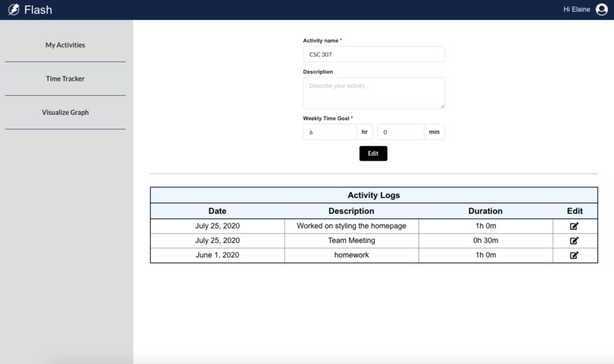Click the Description column header
This screenshot has height=364, width=614.
351,211
